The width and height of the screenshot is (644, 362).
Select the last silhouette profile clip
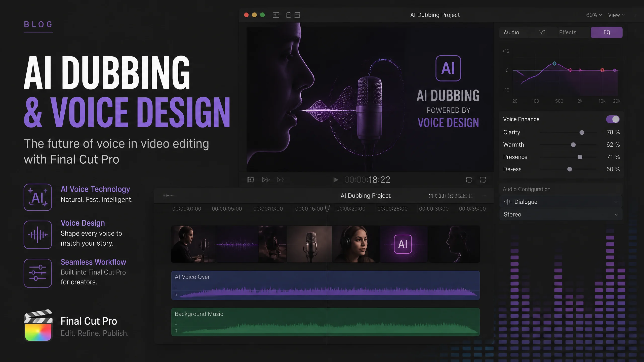(454, 244)
